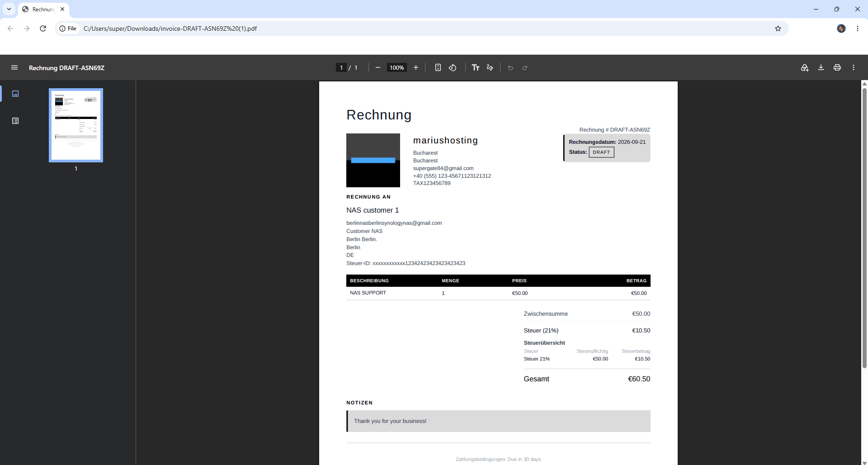
Task: Click 'Thank you for your business!' note
Action: click(x=390, y=421)
